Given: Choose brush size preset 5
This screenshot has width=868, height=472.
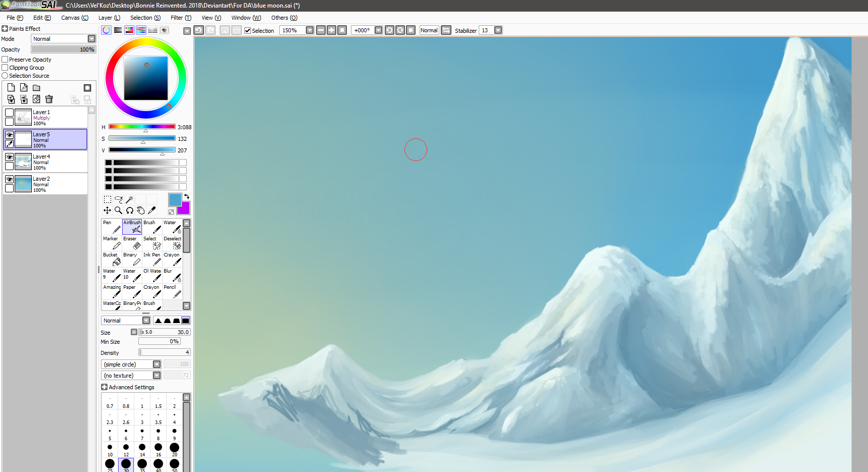Looking at the screenshot, I should point(110,433).
